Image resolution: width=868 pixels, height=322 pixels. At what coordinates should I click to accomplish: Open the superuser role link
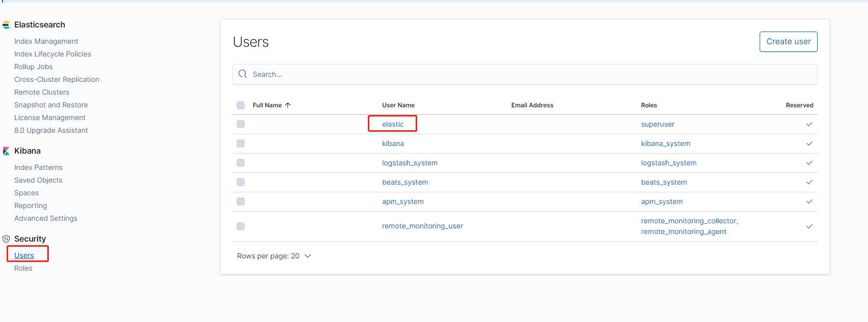[657, 124]
